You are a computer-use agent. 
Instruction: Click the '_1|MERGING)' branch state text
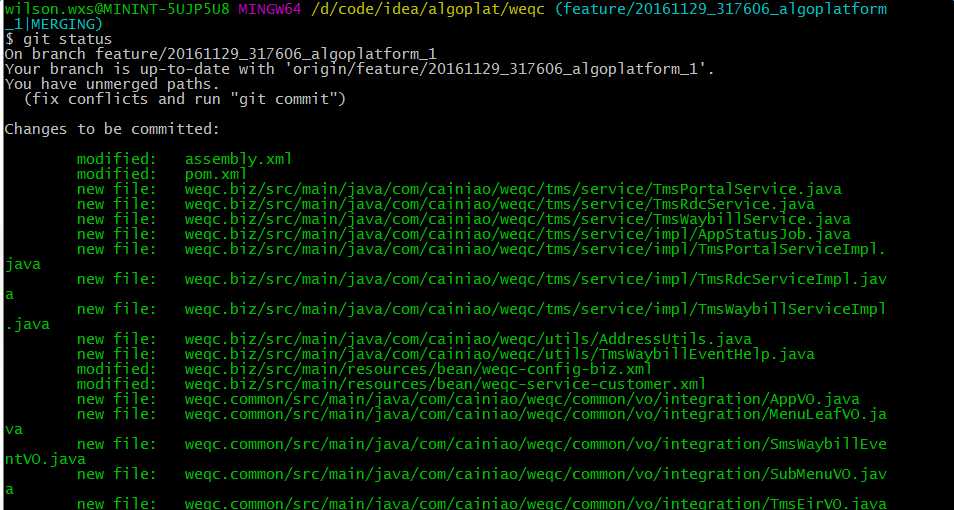(x=54, y=24)
